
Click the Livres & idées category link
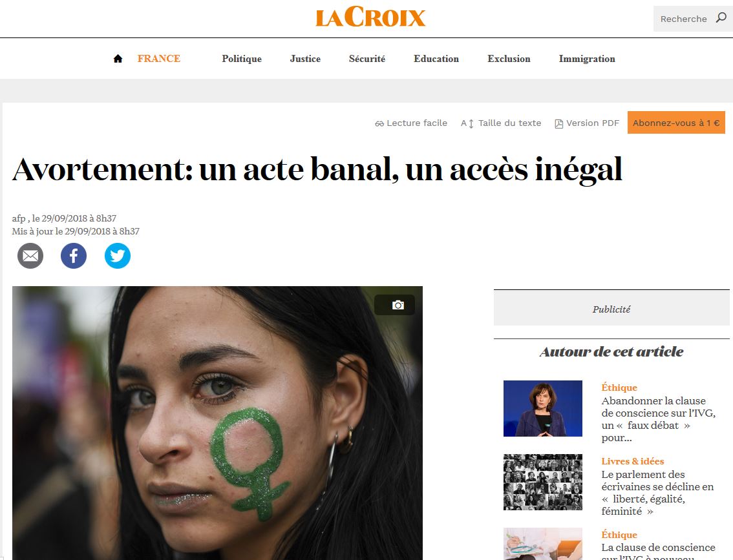[x=633, y=461]
